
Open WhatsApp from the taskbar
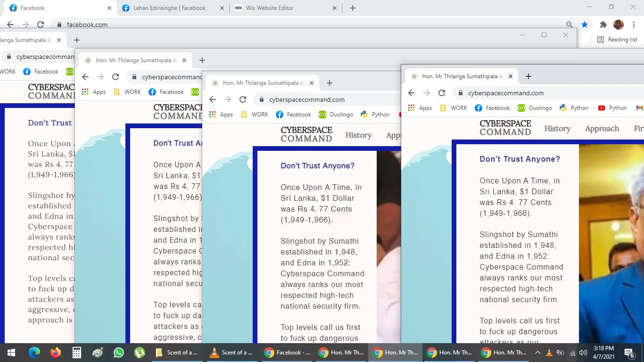tap(118, 353)
